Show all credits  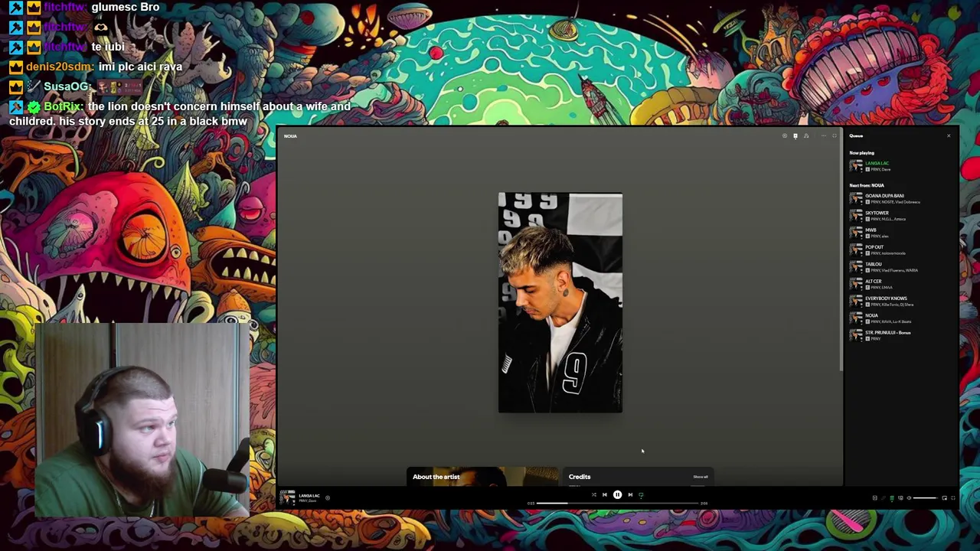[x=701, y=477]
